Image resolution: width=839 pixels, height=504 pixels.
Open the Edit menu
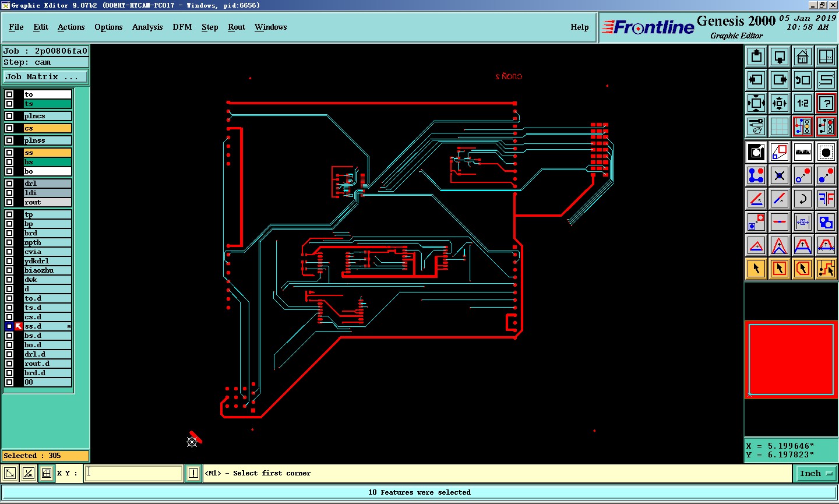point(41,27)
